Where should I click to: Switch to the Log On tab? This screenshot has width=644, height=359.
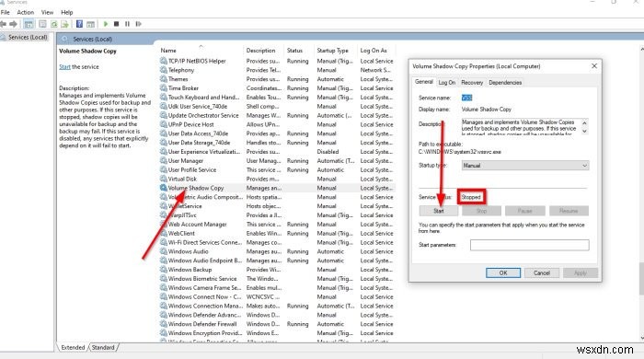point(447,83)
